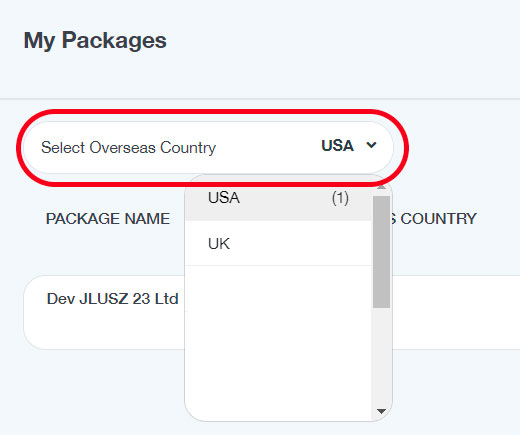Image resolution: width=520 pixels, height=435 pixels.
Task: Click the My Packages heading
Action: click(x=95, y=40)
